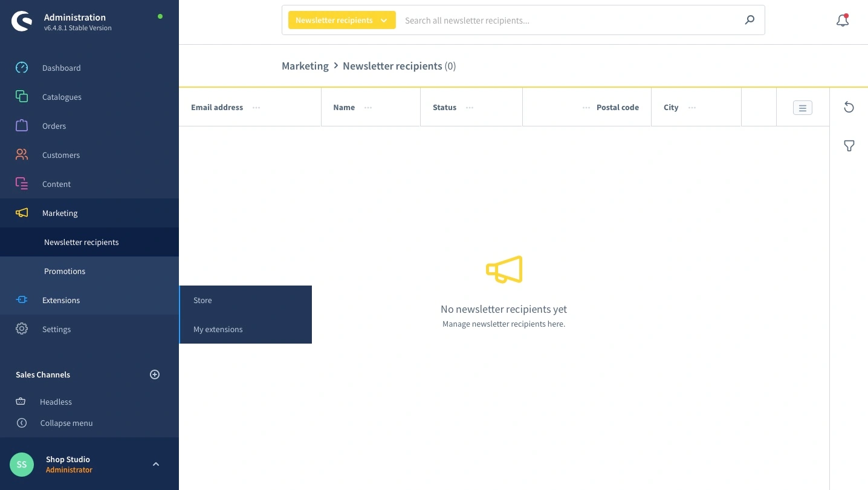Click the Collapse menu clock icon
Screen dimensions: 868x490
(22, 423)
